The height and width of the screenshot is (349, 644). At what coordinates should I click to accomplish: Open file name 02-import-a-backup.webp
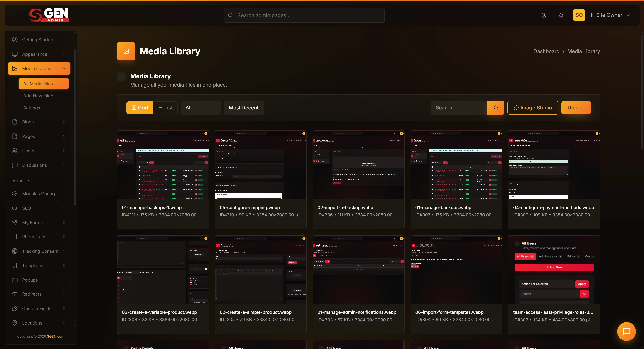[x=345, y=207]
